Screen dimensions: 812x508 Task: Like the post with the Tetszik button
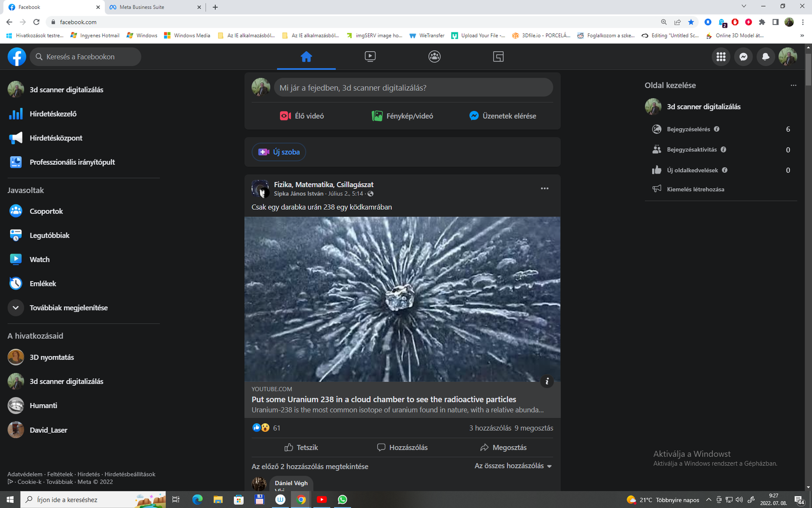pyautogui.click(x=301, y=447)
